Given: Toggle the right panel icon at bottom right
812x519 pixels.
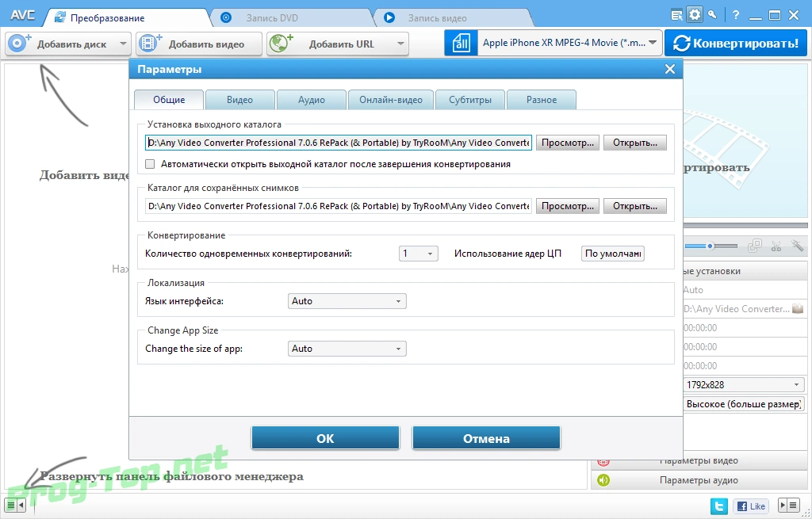Looking at the screenshot, I should [789, 505].
